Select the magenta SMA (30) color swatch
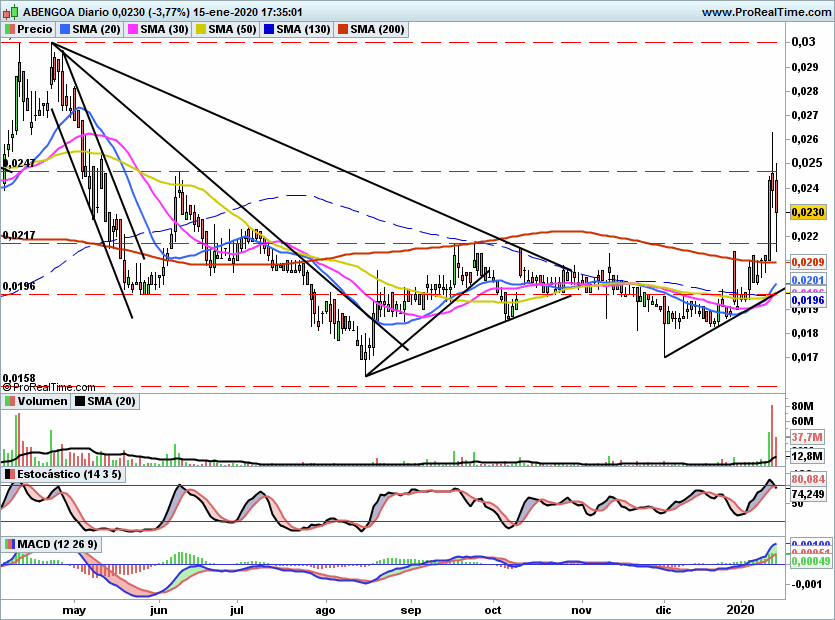Screen dimensions: 835x620 pos(133,29)
